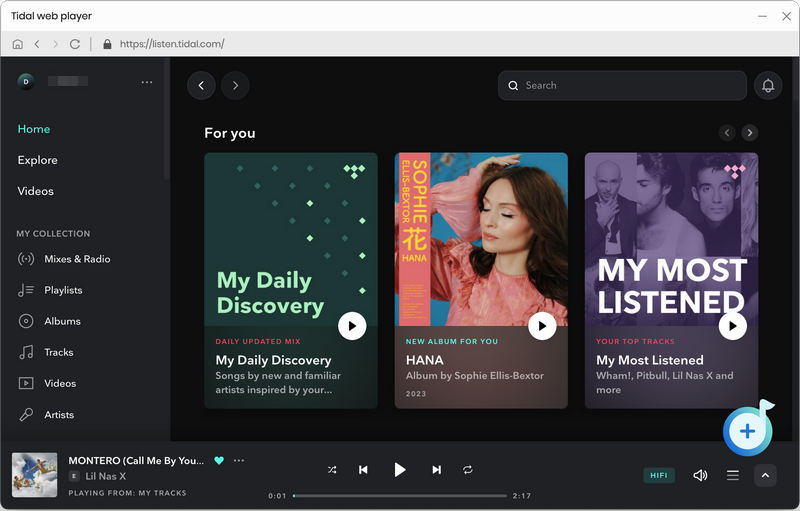800x511 pixels.
Task: Open Lil Nas X artist link
Action: (106, 476)
